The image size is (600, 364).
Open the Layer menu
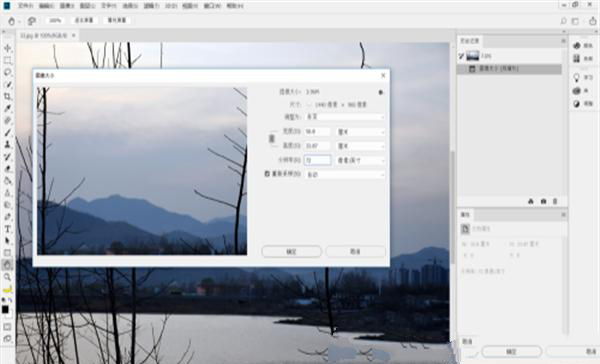(88, 6)
